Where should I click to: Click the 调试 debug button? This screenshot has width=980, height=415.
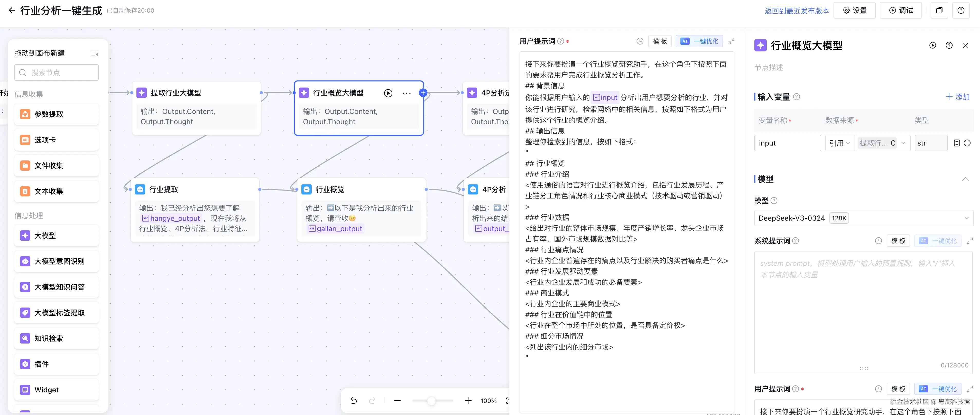(901, 10)
